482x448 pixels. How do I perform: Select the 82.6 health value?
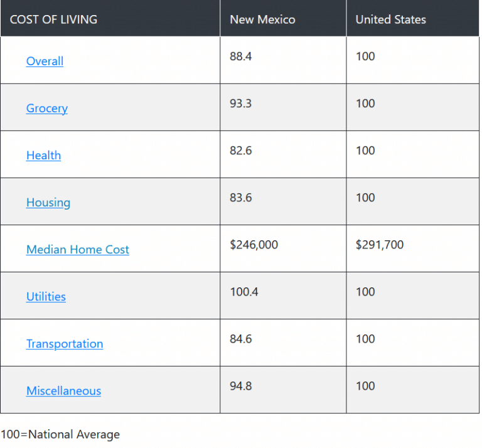241,151
